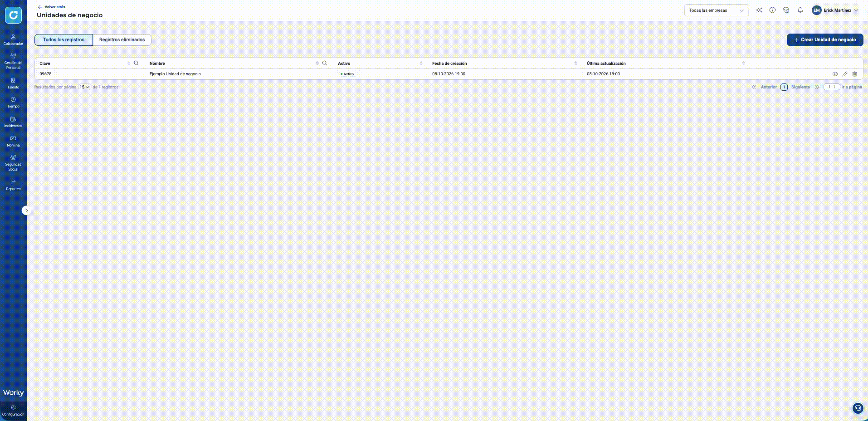Screen dimensions: 868x421
Task: Change results per page dropdown 15
Action: click(84, 87)
